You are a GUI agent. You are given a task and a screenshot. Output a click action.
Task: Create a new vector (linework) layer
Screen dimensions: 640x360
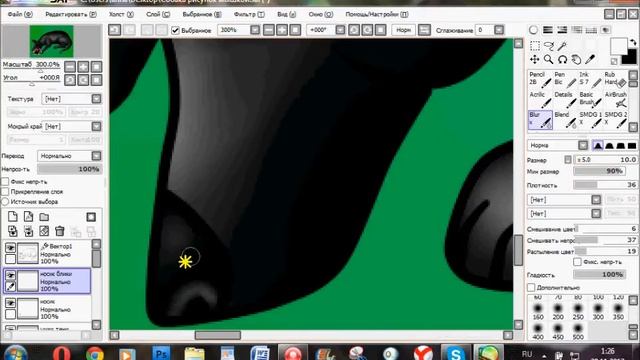28,217
